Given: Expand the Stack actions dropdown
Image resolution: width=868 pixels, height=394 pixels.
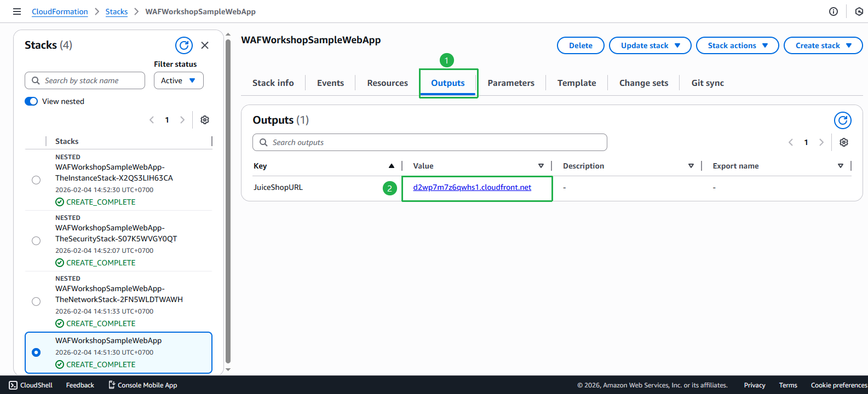Looking at the screenshot, I should (x=737, y=45).
